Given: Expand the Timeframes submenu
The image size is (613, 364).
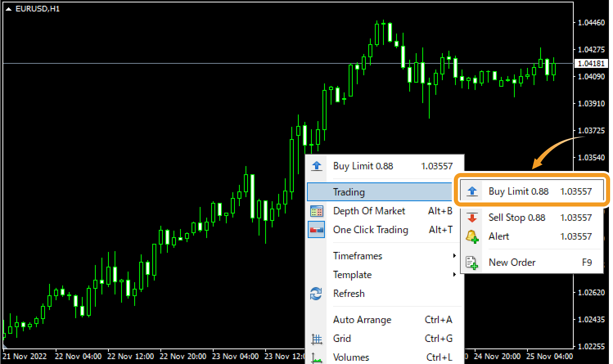Looking at the screenshot, I should (358, 256).
